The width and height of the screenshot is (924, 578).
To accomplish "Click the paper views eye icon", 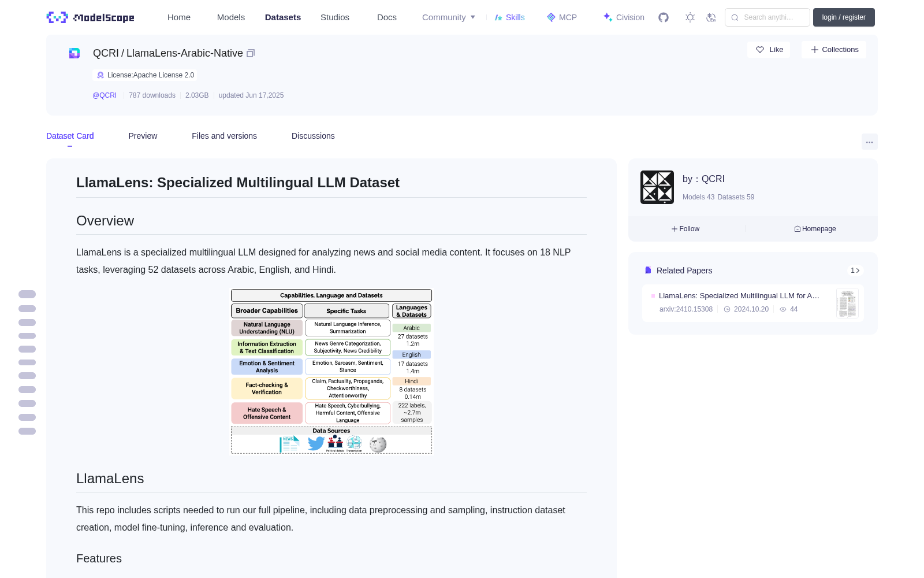I will (783, 309).
